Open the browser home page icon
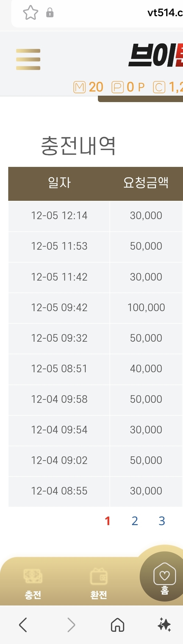This screenshot has height=644, width=183. point(117,624)
